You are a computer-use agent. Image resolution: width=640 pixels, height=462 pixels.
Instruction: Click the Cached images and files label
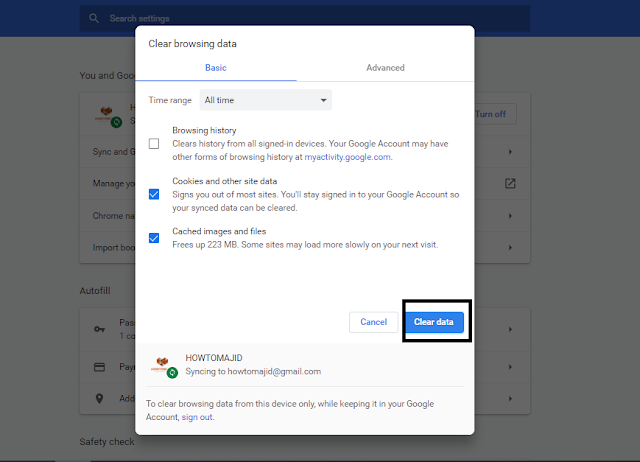(219, 231)
